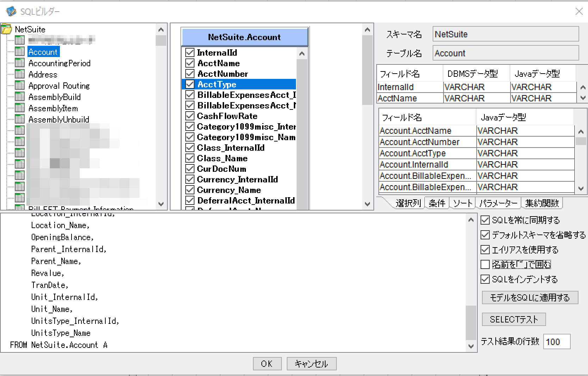Click the DBMSデータ型 column header
The height and width of the screenshot is (376, 588).
476,74
